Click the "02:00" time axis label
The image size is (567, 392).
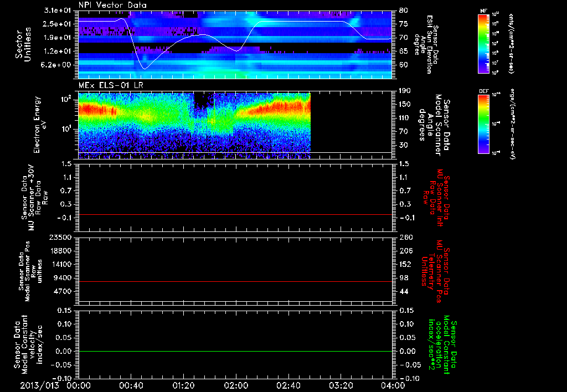pyautogui.click(x=236, y=385)
